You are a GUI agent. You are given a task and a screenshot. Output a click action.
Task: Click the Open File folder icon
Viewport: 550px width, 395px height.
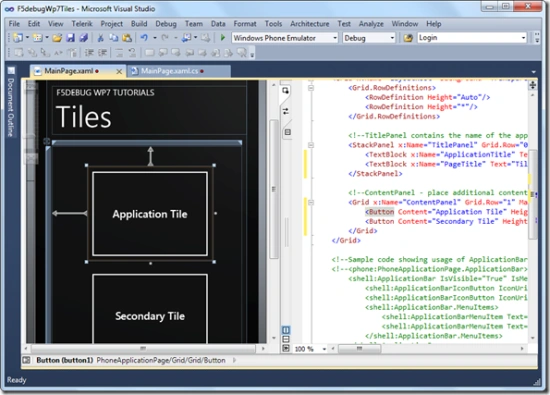pyautogui.click(x=57, y=38)
